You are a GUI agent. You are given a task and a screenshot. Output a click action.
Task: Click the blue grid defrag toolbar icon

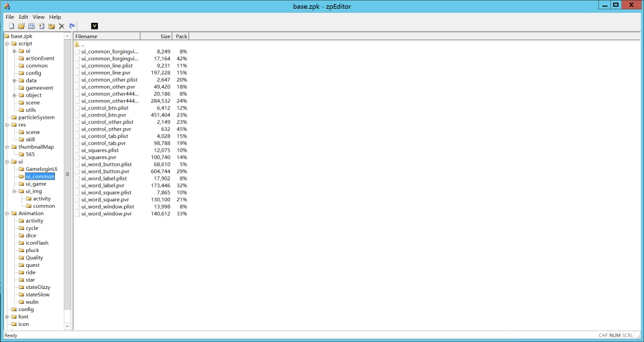32,26
